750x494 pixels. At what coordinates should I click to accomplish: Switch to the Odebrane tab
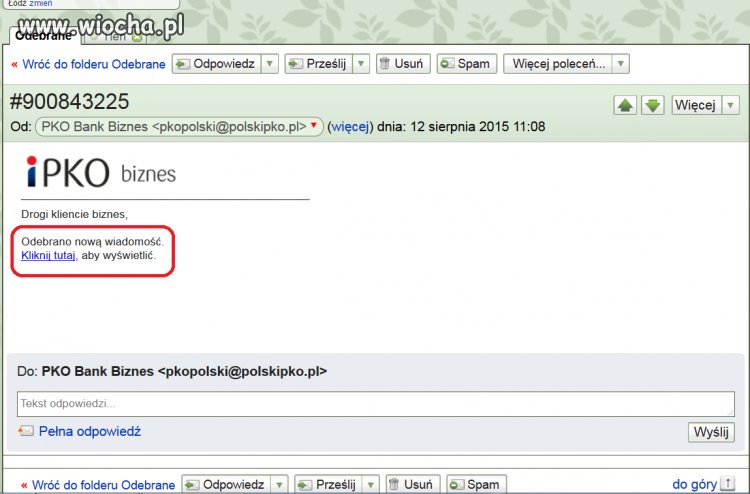43,36
